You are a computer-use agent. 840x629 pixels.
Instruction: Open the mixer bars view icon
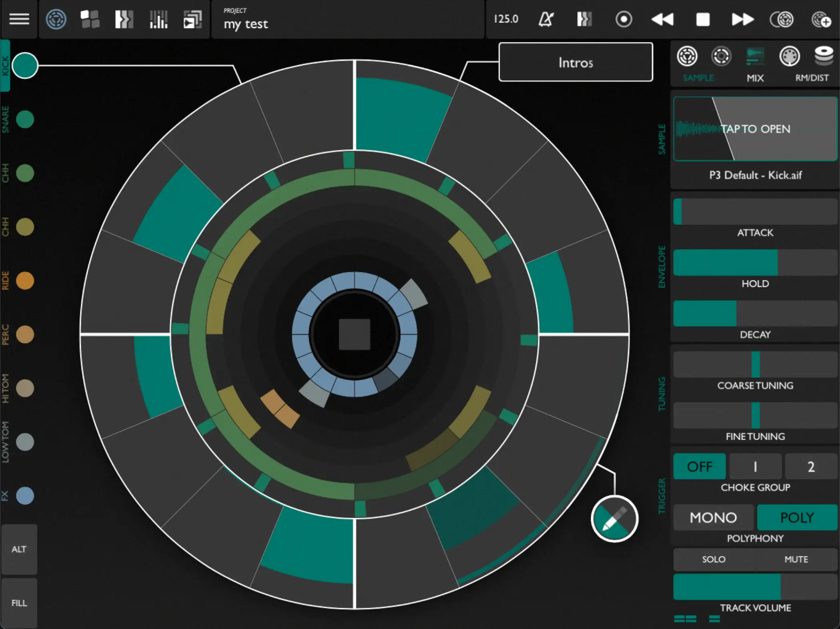point(158,19)
